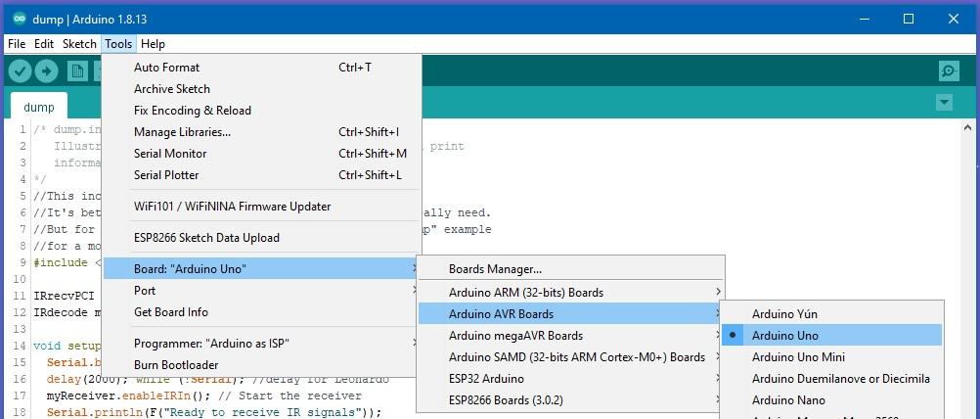Expand Arduino megaAVR Boards submenu

570,336
